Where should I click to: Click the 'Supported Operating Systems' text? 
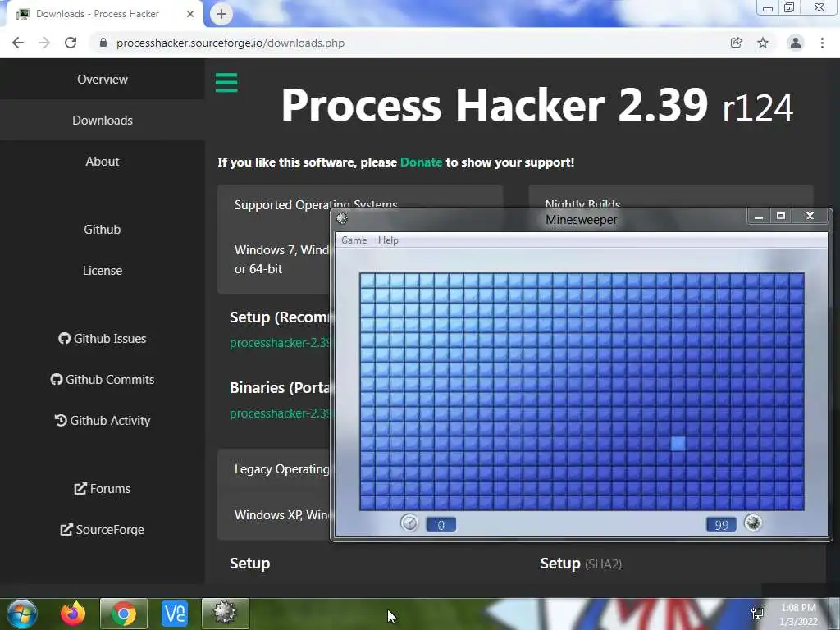(316, 204)
